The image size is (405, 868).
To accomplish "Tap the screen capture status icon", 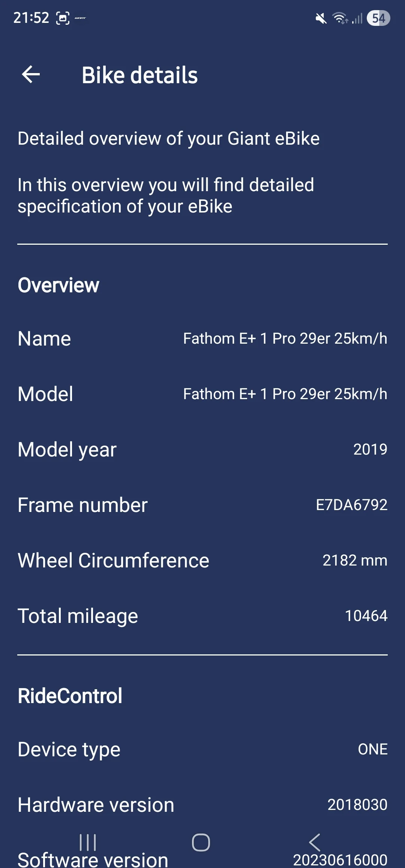I will (63, 18).
